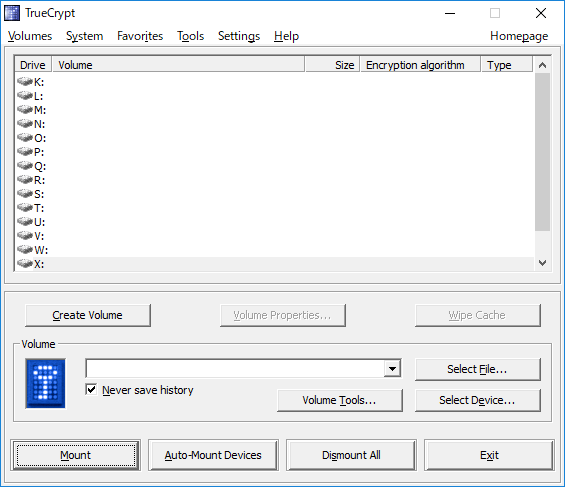
Task: Click the drive list scroll down arrow
Action: point(542,263)
